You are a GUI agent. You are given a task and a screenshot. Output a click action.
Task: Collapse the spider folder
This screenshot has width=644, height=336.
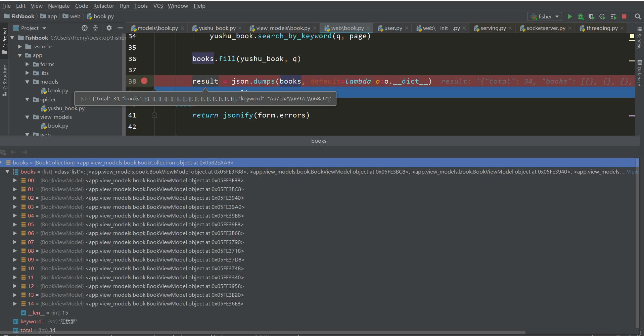click(27, 99)
